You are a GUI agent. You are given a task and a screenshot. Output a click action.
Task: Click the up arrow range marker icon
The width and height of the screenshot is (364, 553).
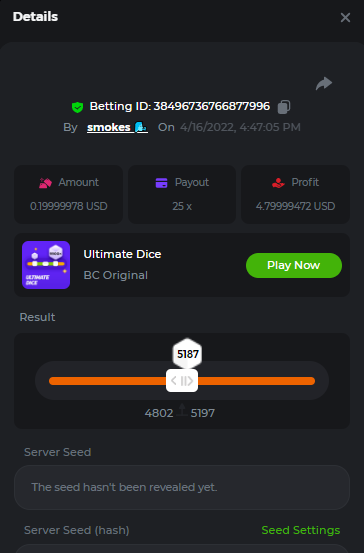[182, 410]
